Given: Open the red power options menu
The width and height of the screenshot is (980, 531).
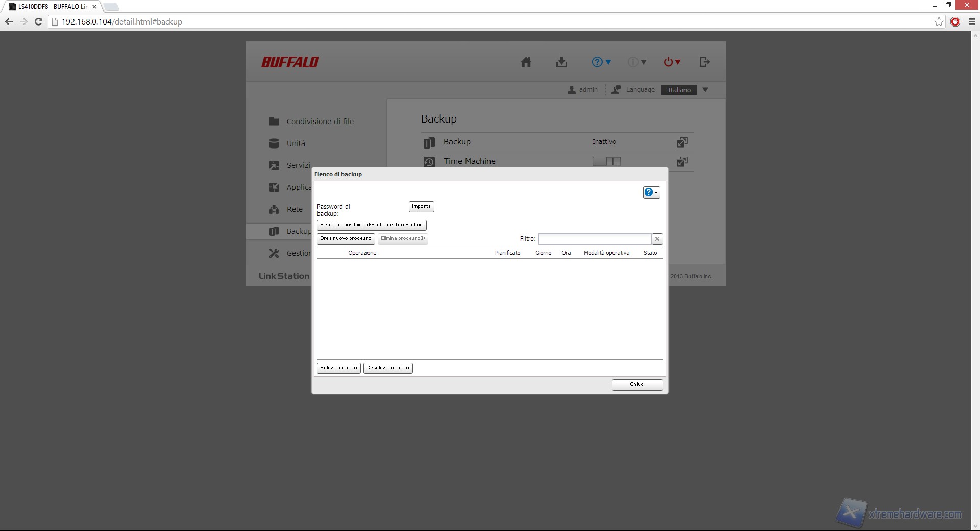Looking at the screenshot, I should (672, 62).
